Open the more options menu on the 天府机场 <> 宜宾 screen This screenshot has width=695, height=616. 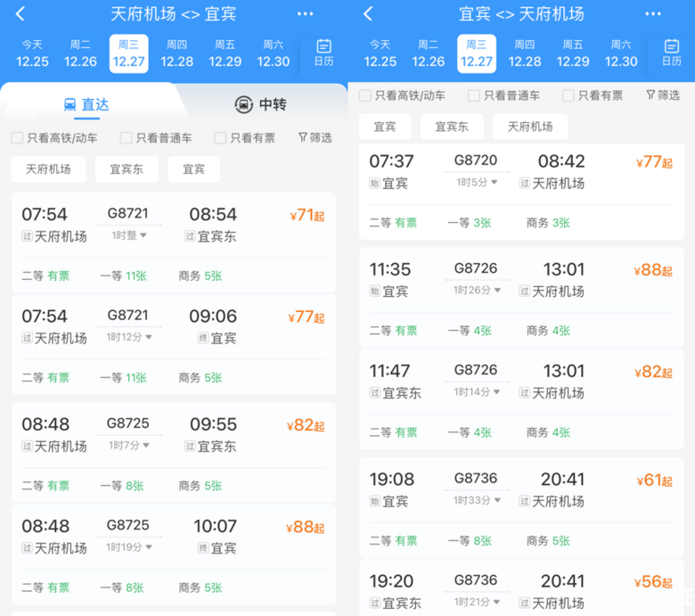pos(305,14)
